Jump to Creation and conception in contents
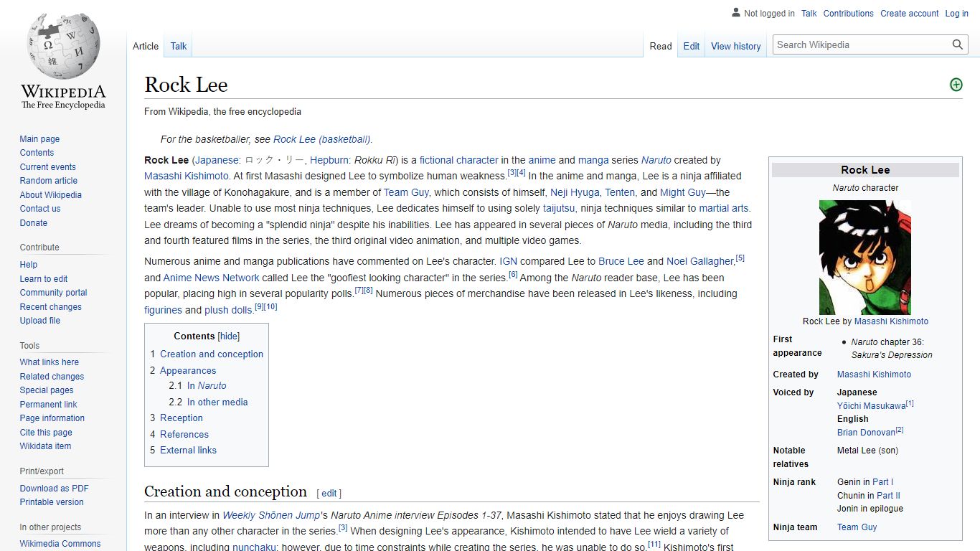Viewport: 980px width, 551px height. pos(207,354)
